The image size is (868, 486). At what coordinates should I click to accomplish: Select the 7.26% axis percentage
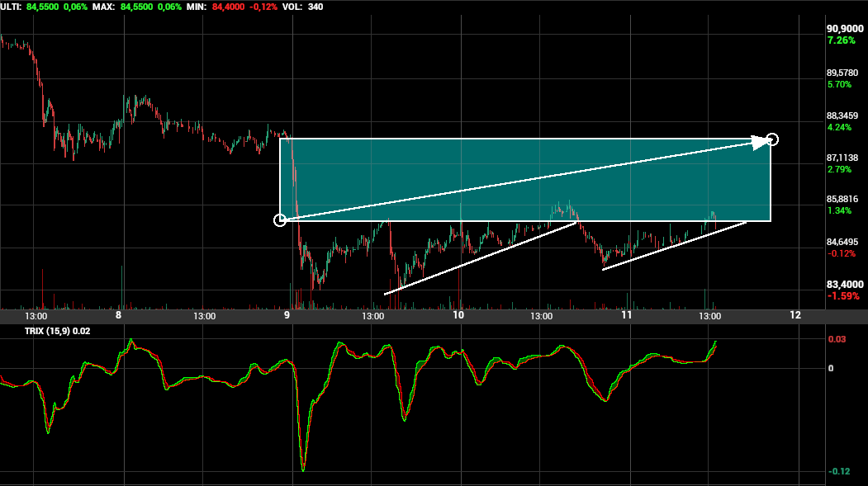coord(842,40)
